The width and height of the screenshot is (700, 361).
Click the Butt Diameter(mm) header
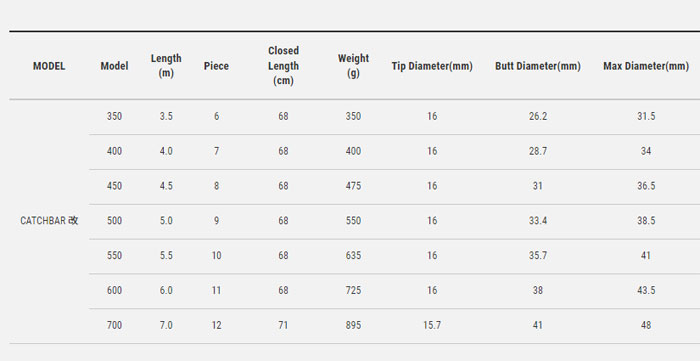click(x=538, y=66)
